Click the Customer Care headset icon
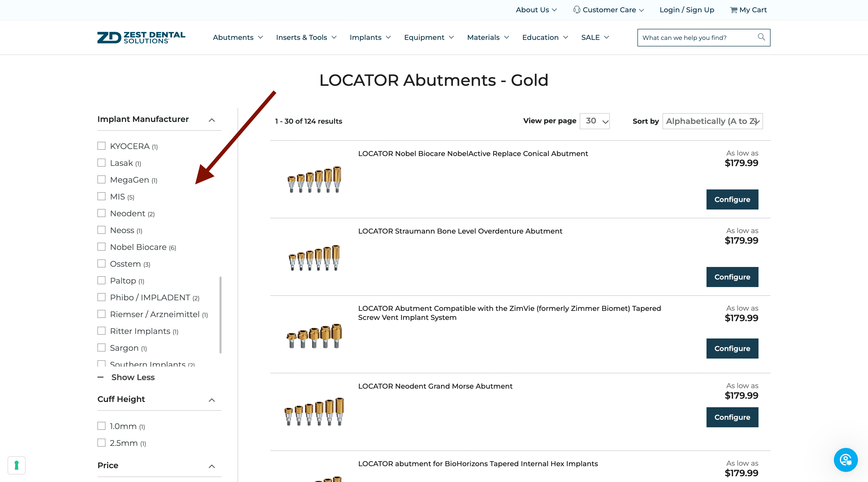Image resolution: width=868 pixels, height=482 pixels. [x=577, y=10]
